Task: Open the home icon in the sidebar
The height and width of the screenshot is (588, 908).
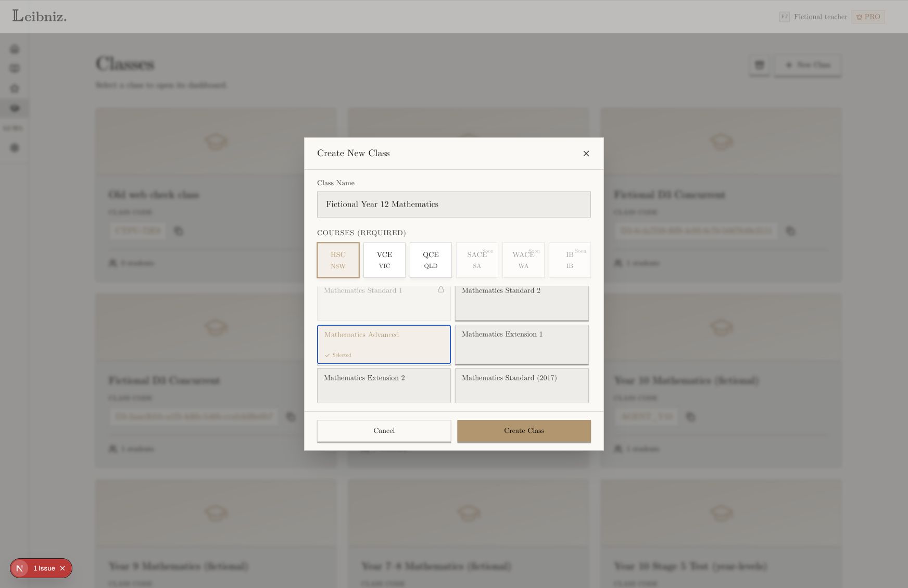Action: 15,49
